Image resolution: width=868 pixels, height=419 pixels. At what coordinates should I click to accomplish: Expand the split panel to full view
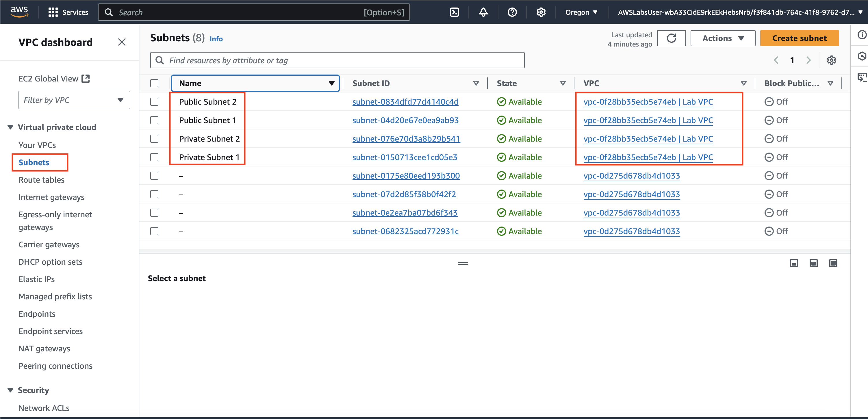click(833, 263)
